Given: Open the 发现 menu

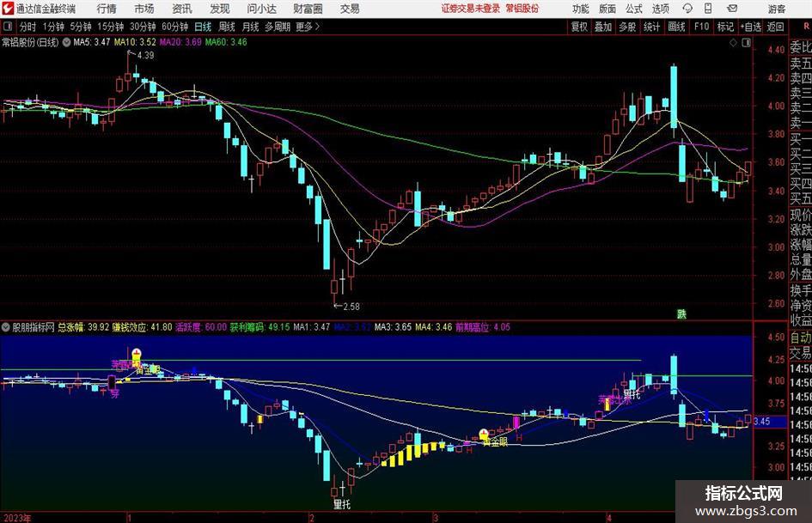Looking at the screenshot, I should [220, 9].
